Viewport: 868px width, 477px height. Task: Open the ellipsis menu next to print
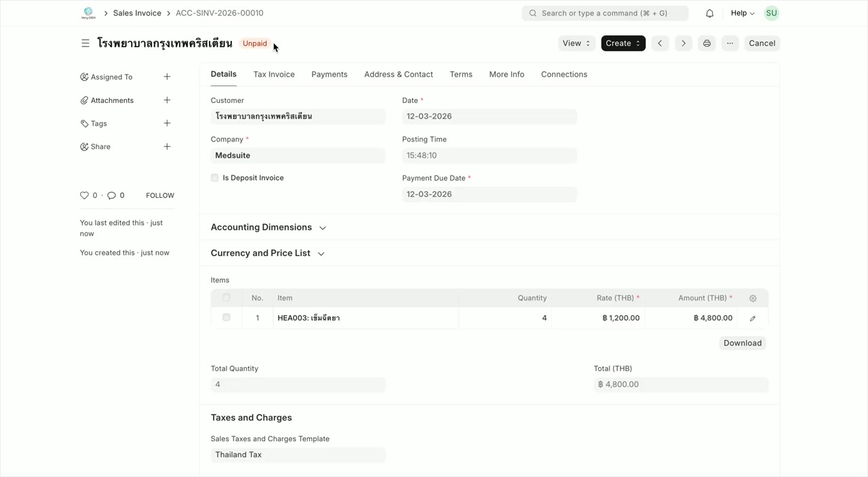tap(730, 43)
